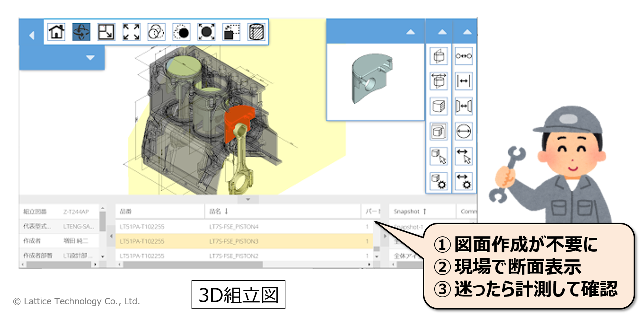Click the show-selected-only dotted circle icon
This screenshot has width=644, height=321.
(x=182, y=32)
